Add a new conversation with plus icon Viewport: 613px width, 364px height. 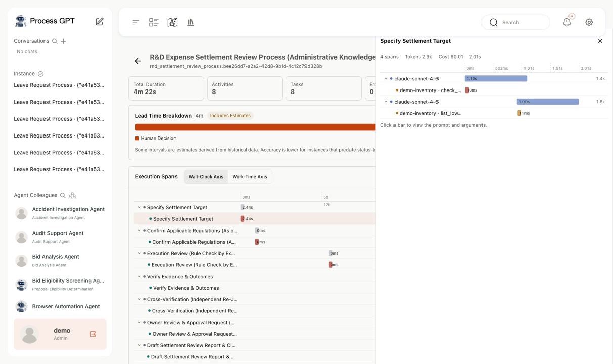click(63, 41)
